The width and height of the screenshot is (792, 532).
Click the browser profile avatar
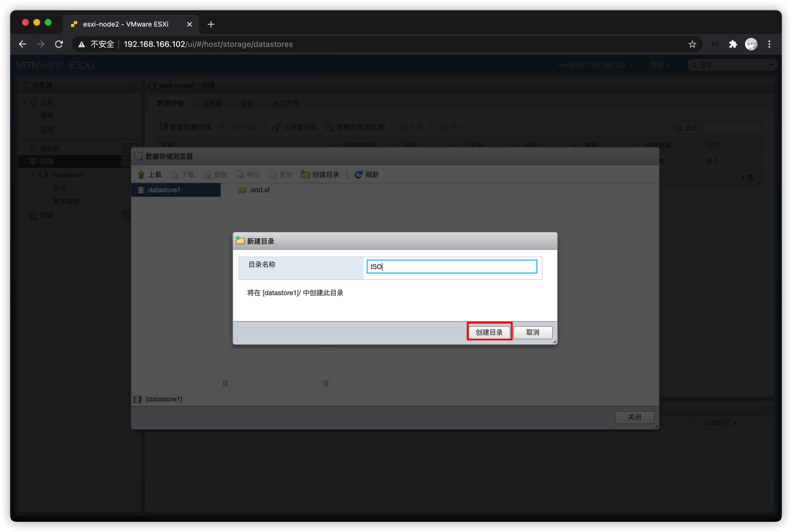pos(751,44)
